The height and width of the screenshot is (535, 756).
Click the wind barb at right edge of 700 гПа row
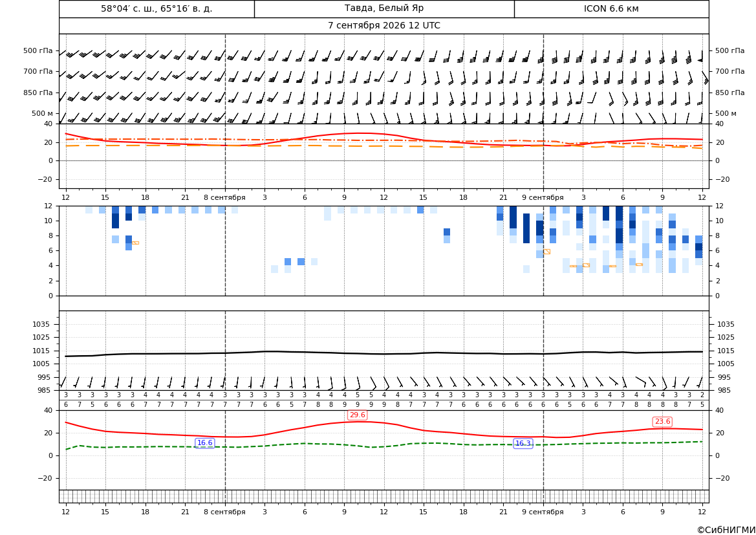coord(706,79)
